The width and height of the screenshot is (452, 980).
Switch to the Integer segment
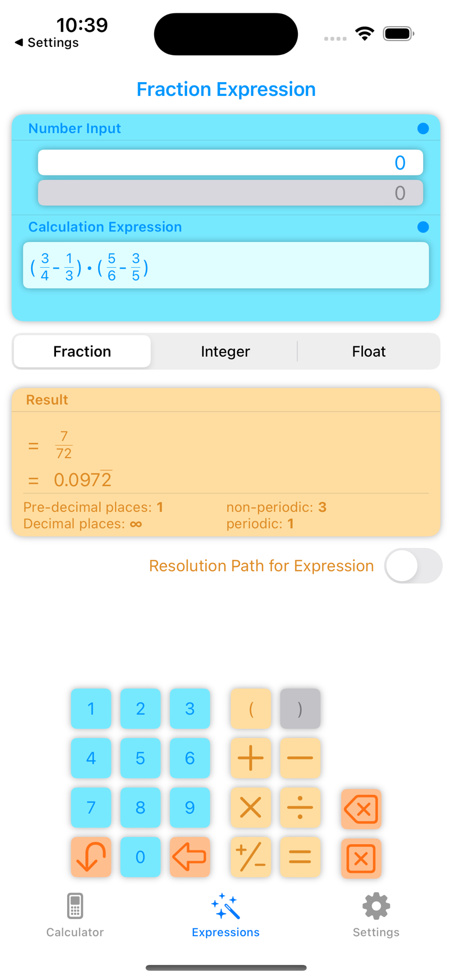(225, 351)
